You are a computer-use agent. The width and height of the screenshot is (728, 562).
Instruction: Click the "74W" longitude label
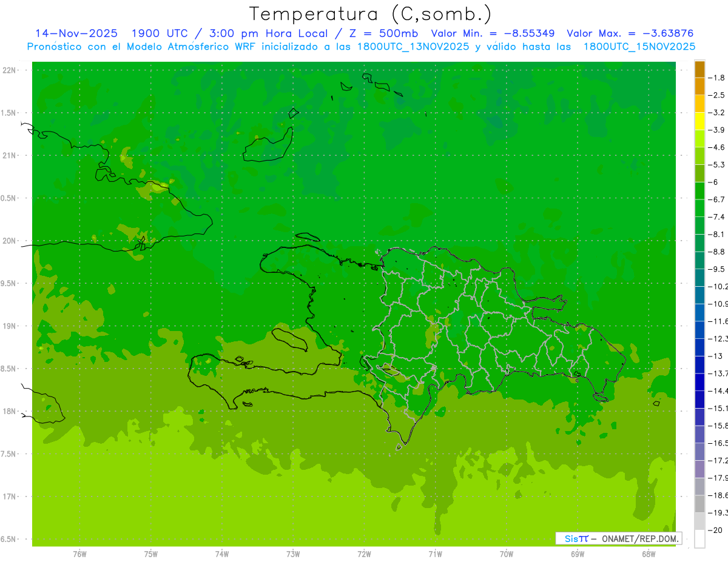222,554
